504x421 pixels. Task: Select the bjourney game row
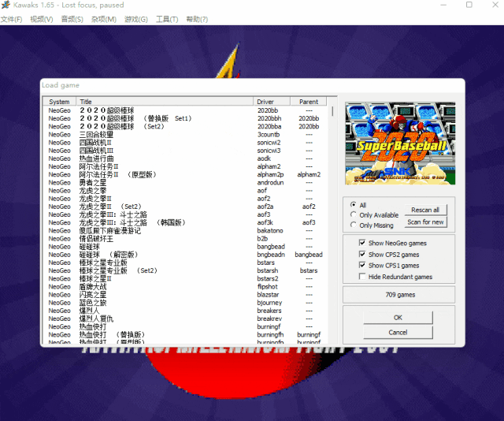[185, 303]
